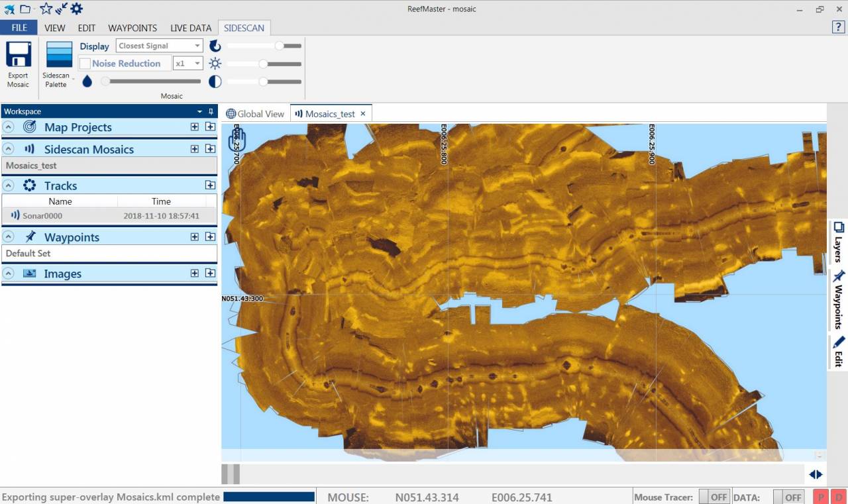Image resolution: width=848 pixels, height=504 pixels.
Task: Click the FILE menu button
Action: [x=19, y=28]
